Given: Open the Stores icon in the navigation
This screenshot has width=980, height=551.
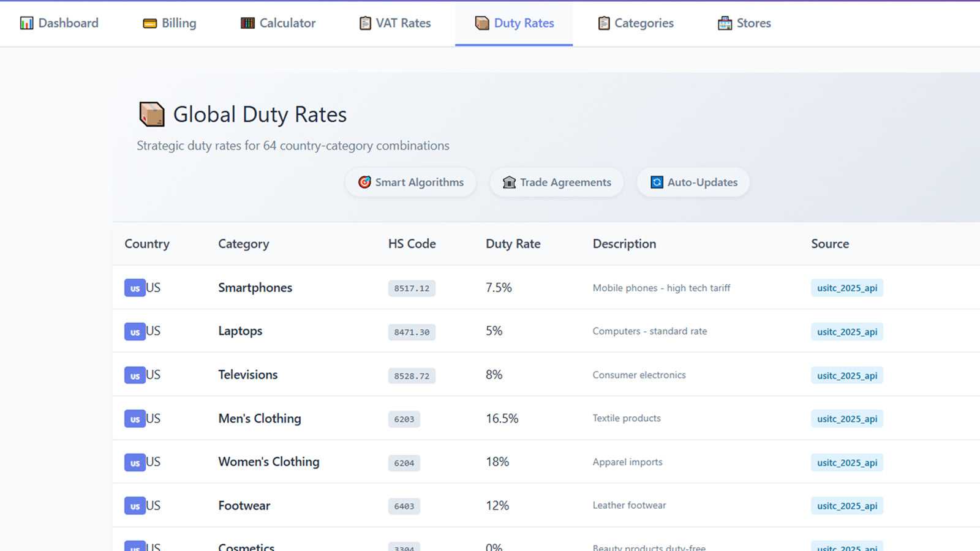Looking at the screenshot, I should (725, 23).
